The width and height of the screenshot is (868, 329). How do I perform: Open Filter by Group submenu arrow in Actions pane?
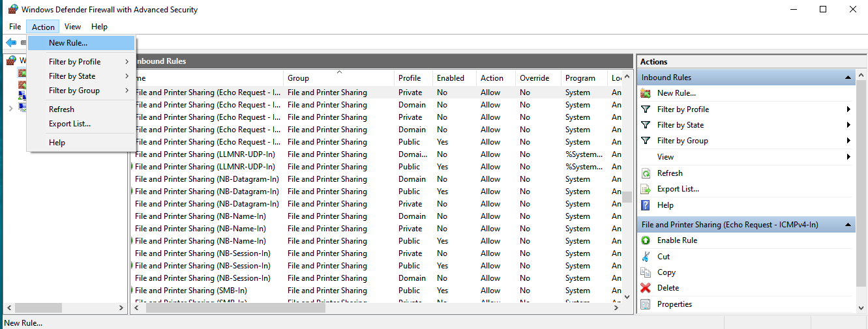848,141
